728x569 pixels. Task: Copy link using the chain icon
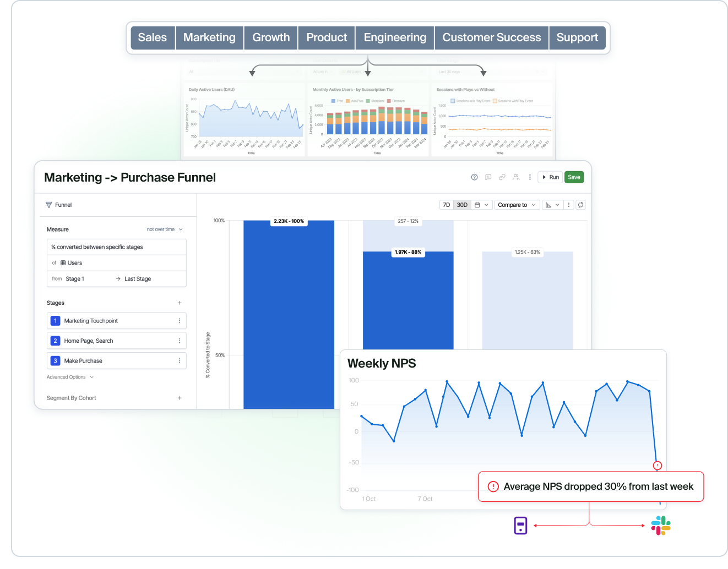tap(502, 177)
